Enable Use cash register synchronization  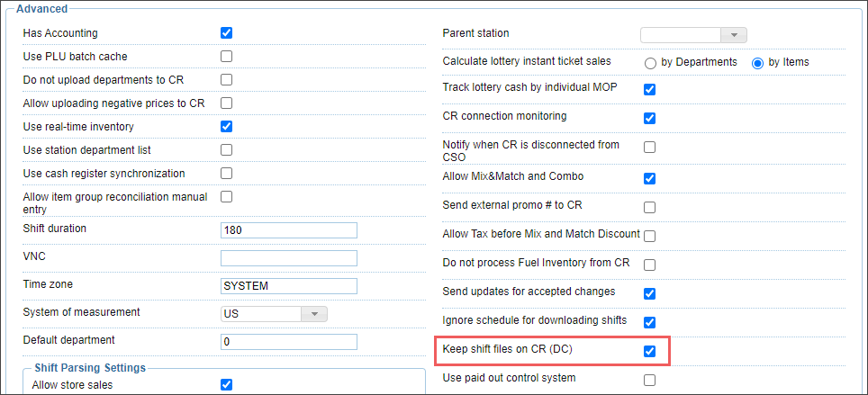coord(226,173)
